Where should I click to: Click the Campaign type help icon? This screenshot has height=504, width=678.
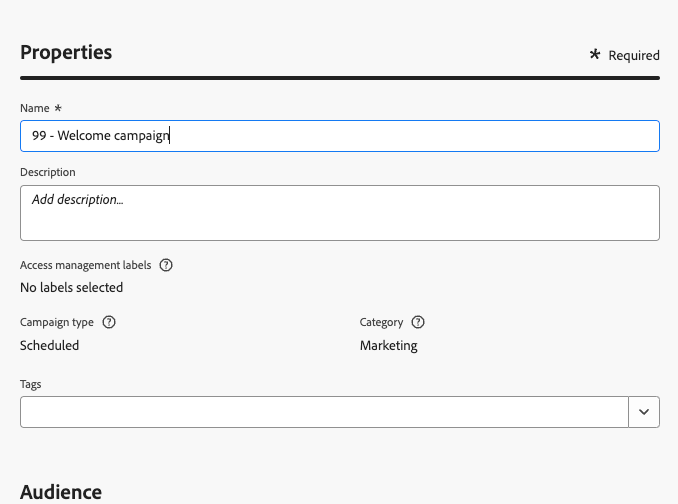point(109,322)
